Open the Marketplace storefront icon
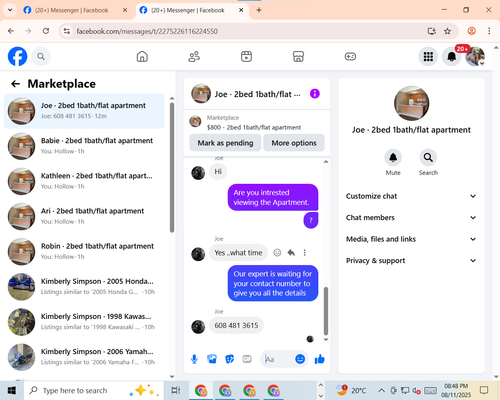 point(298,56)
